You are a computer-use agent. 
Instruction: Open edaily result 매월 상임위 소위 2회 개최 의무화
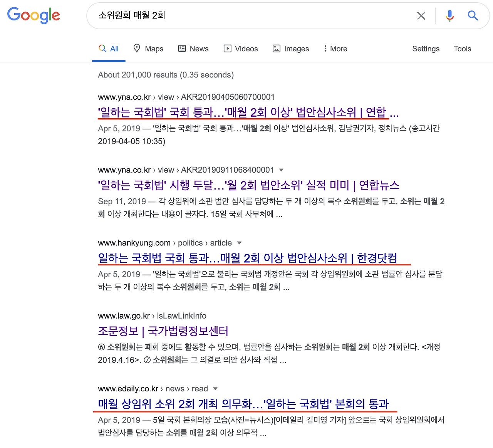pyautogui.click(x=243, y=404)
